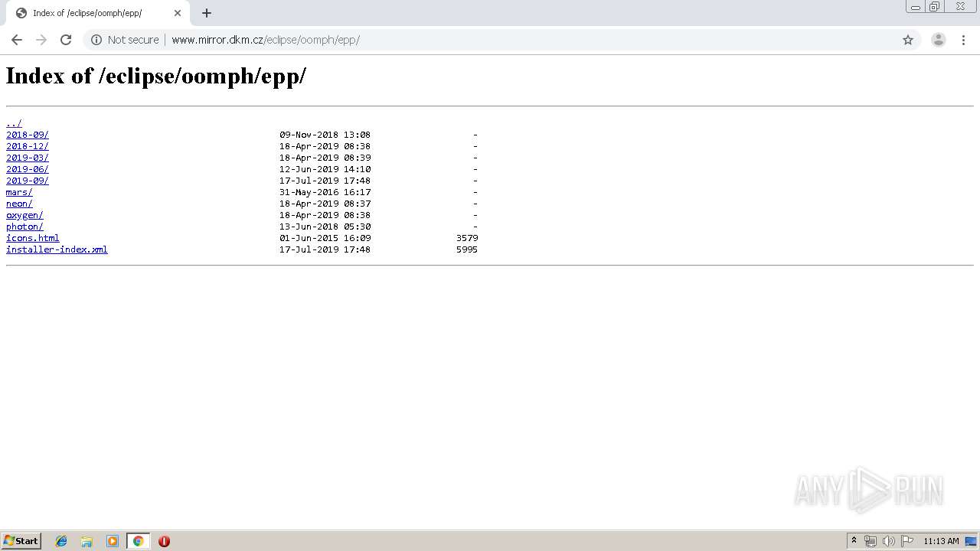Image resolution: width=980 pixels, height=551 pixels.
Task: Open parent directory ../ link
Action: pos(14,123)
